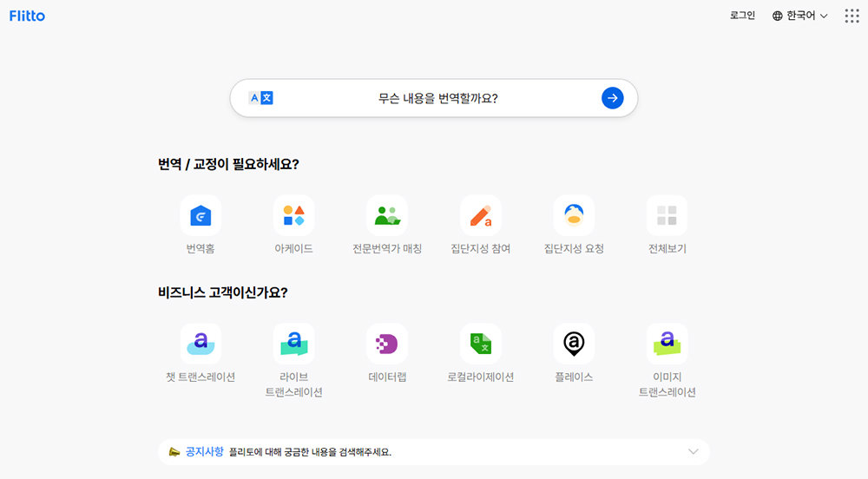868x479 pixels.
Task: Open the 집단지성 참여 icon
Action: tap(480, 215)
